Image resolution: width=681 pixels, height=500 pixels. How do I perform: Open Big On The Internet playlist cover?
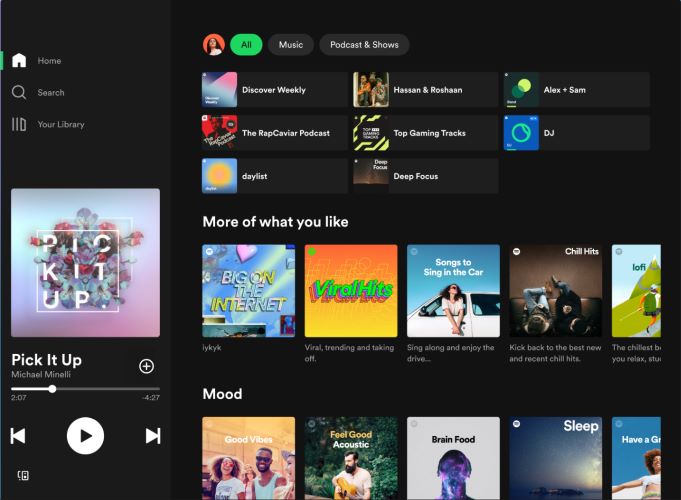(x=248, y=291)
